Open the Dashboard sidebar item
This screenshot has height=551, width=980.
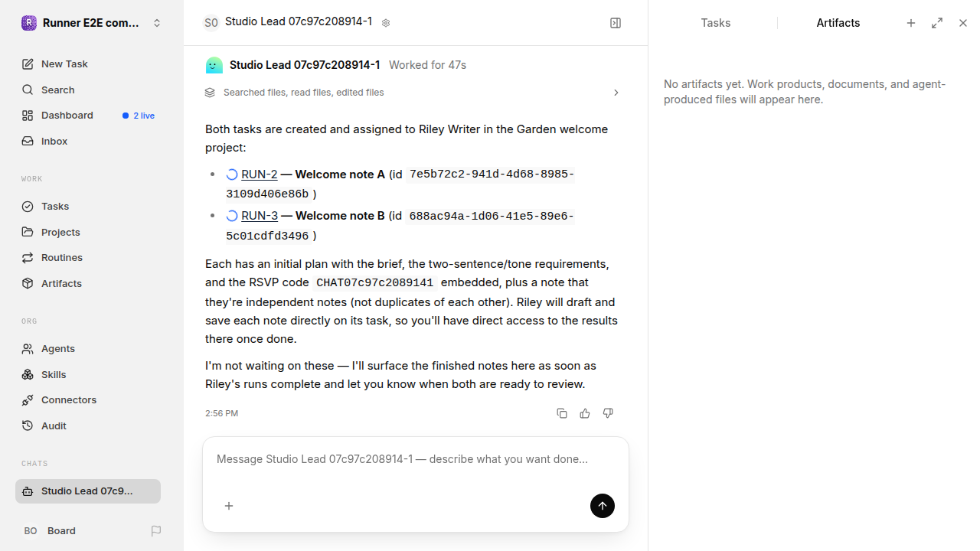[x=88, y=116]
